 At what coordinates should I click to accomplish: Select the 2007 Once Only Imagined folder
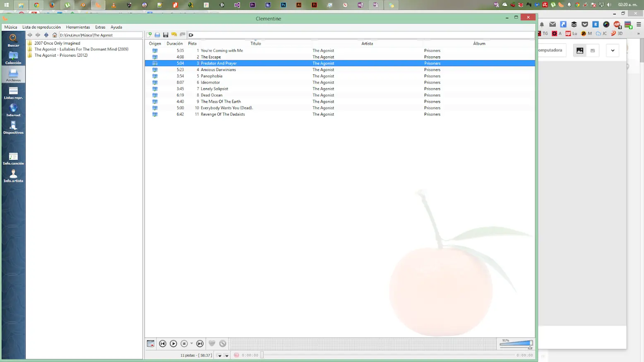point(57,43)
